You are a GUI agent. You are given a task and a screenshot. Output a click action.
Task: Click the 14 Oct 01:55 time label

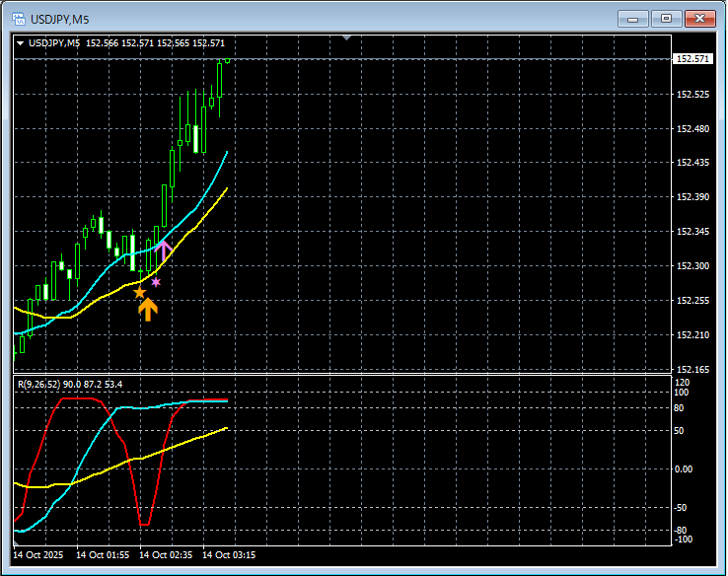point(103,555)
